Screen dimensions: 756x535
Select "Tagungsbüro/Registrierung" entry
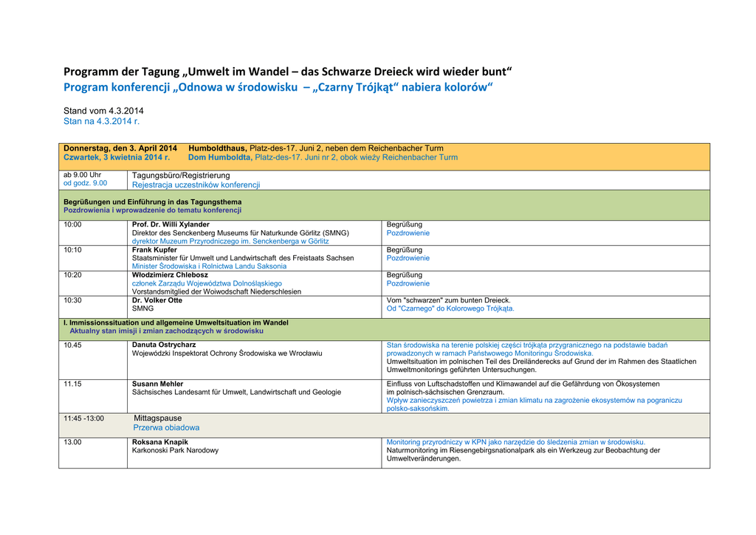(181, 176)
